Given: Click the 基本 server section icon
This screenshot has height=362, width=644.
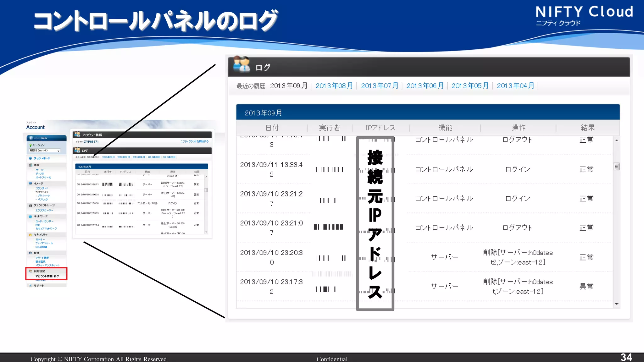Looking at the screenshot, I should [31, 165].
